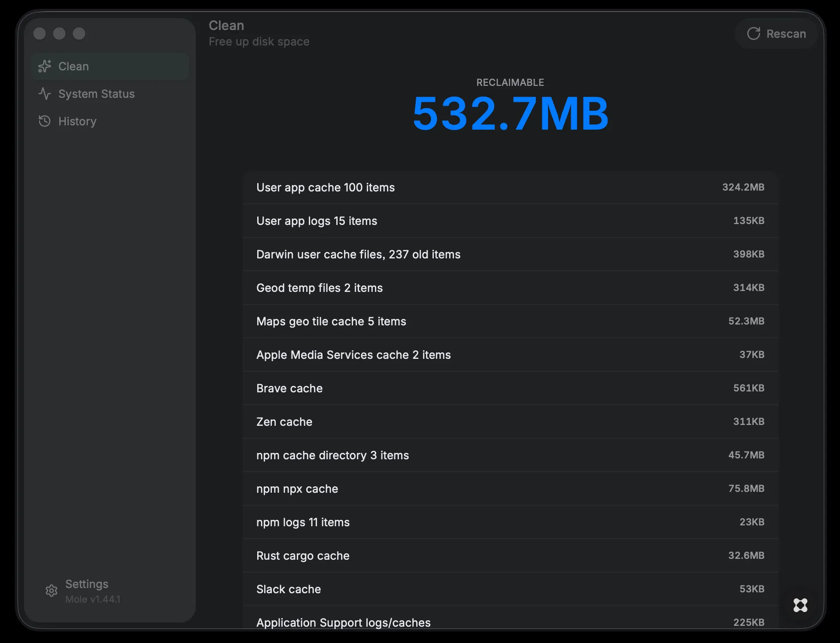Select the "Rust cargo cache" row
This screenshot has width=840, height=643.
tap(510, 555)
